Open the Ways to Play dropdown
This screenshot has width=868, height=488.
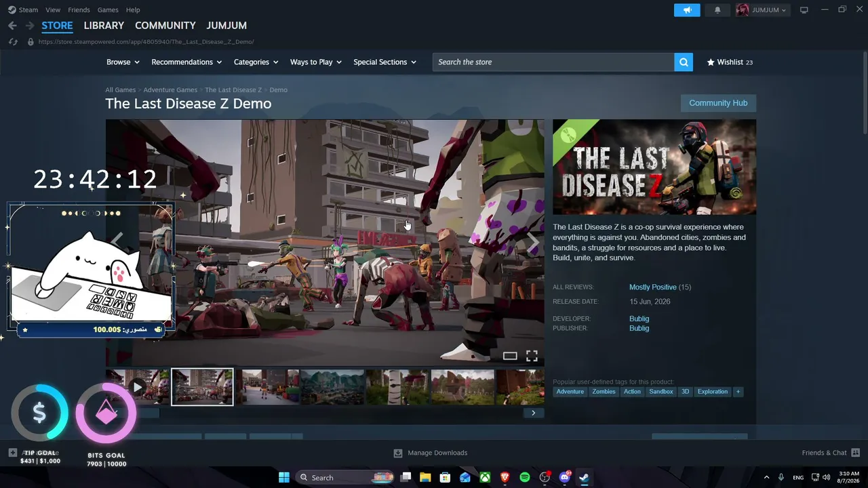tap(315, 62)
